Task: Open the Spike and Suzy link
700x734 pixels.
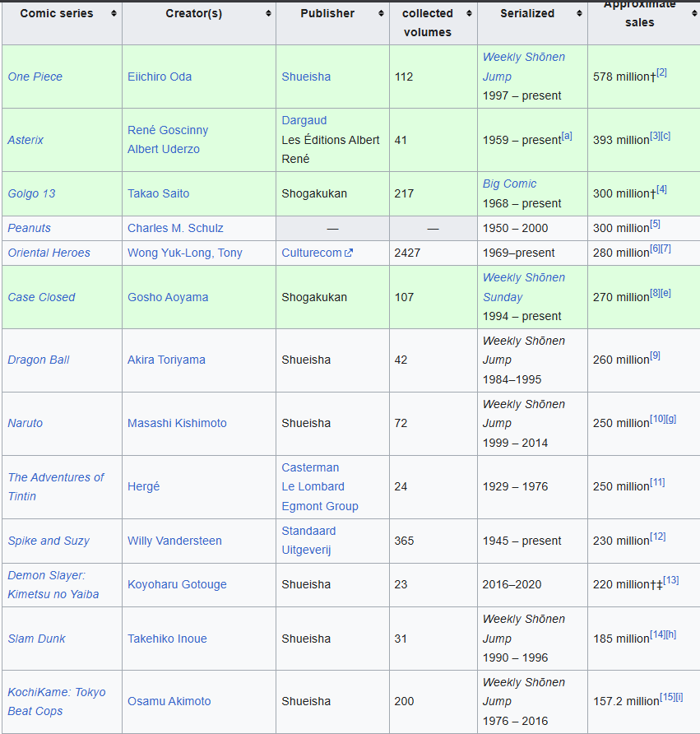Action: pos(49,541)
